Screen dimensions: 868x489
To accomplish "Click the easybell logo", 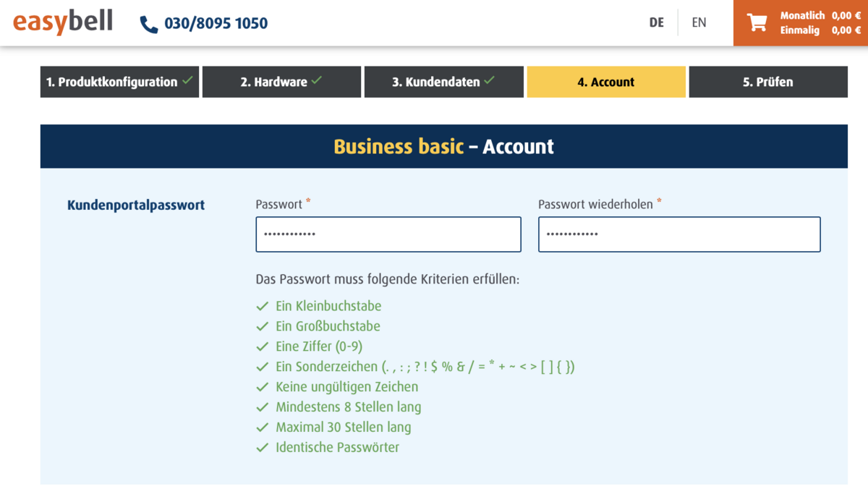I will coord(63,22).
